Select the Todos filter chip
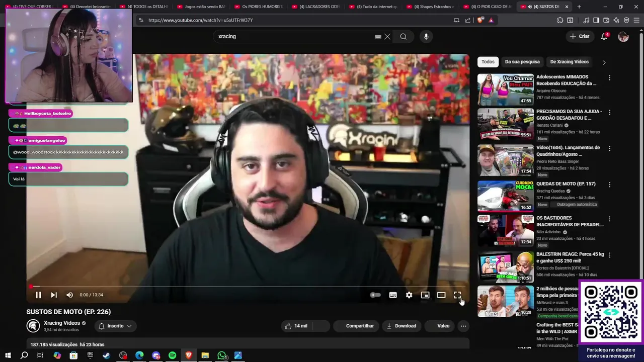Viewport: 644px width, 362px height. (488, 62)
